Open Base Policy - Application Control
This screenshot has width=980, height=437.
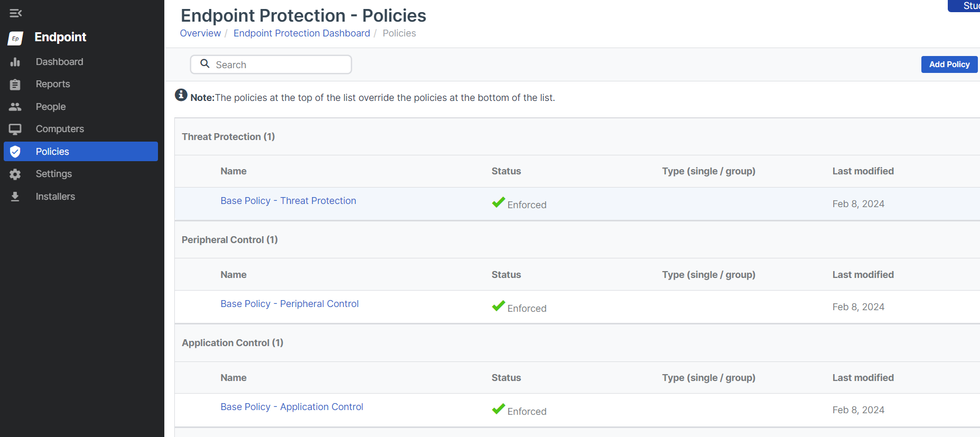292,407
